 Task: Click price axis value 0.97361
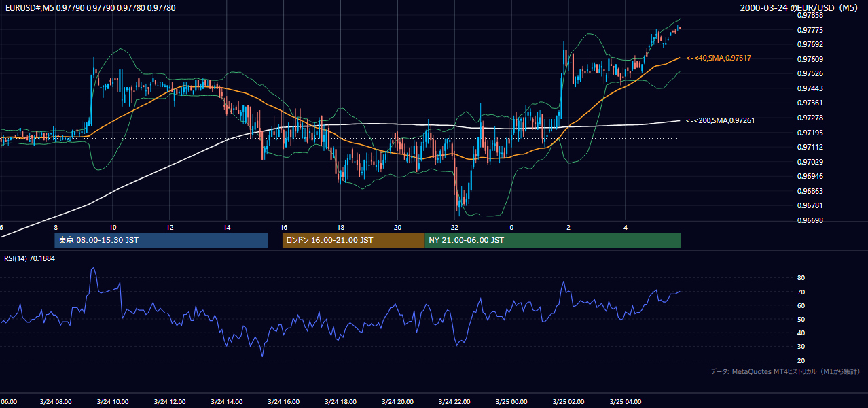tap(810, 103)
